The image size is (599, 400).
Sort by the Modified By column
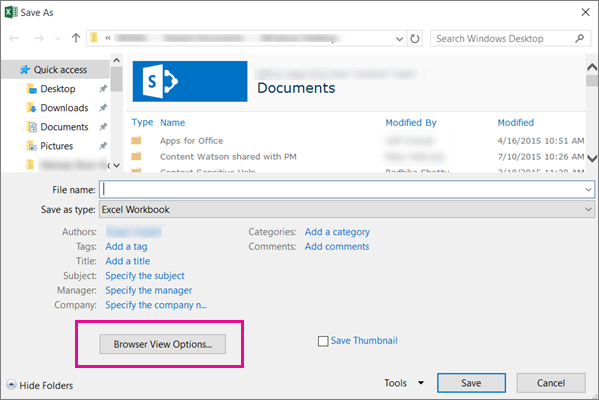[411, 123]
